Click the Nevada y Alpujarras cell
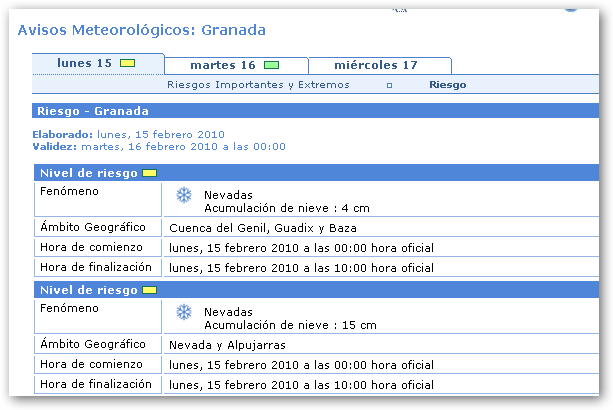This screenshot has width=613, height=410. (228, 345)
